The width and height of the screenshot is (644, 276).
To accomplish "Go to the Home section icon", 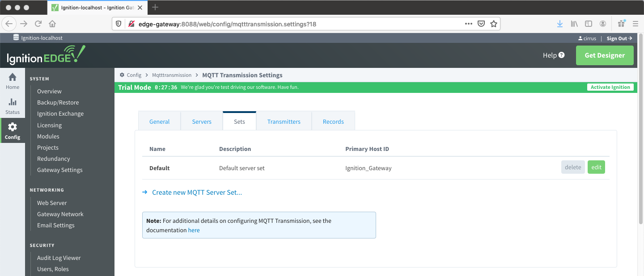I will 13,77.
